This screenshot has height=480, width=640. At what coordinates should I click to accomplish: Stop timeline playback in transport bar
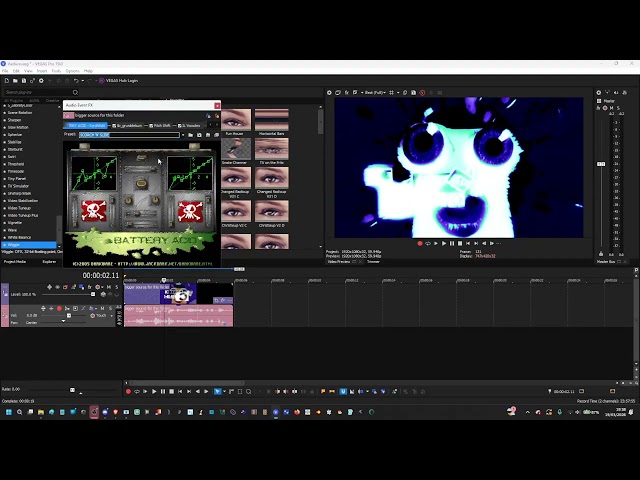(x=171, y=391)
